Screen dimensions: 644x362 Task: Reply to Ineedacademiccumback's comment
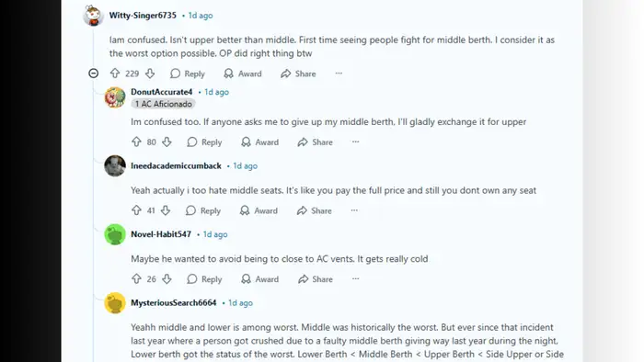(x=203, y=210)
